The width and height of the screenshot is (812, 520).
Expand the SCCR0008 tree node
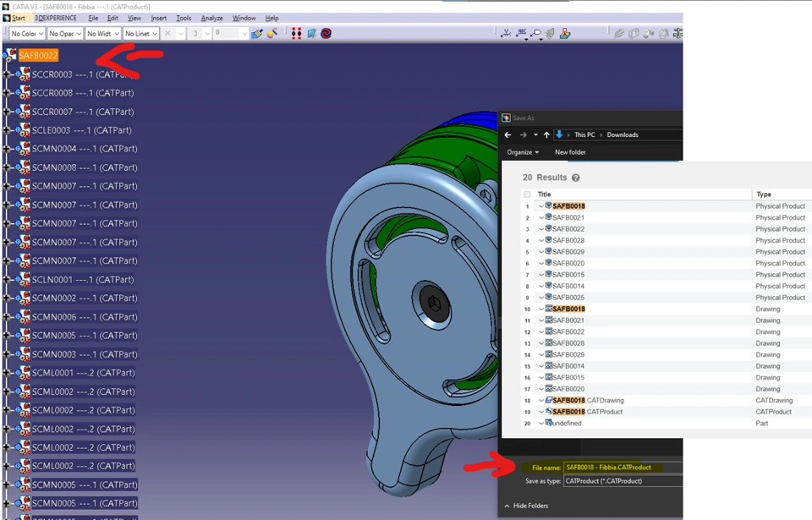click(x=6, y=93)
